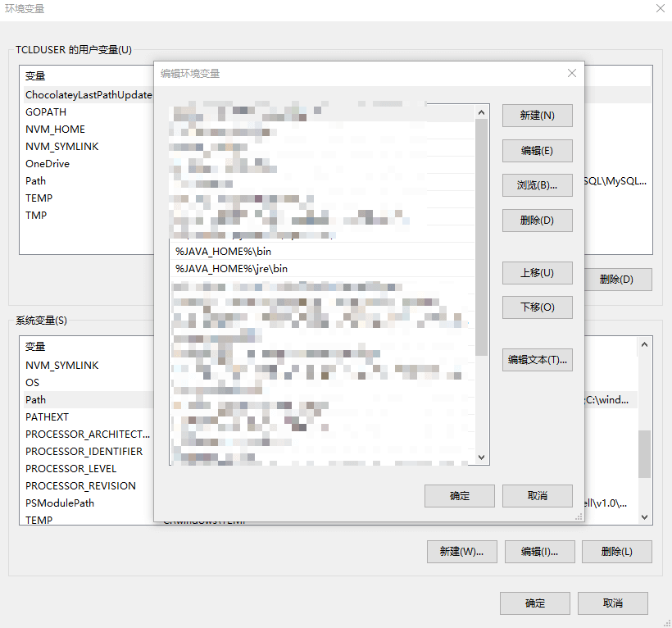This screenshot has height=628, width=672.
Task: Click path list scrollbar down arrow
Action: point(481,457)
